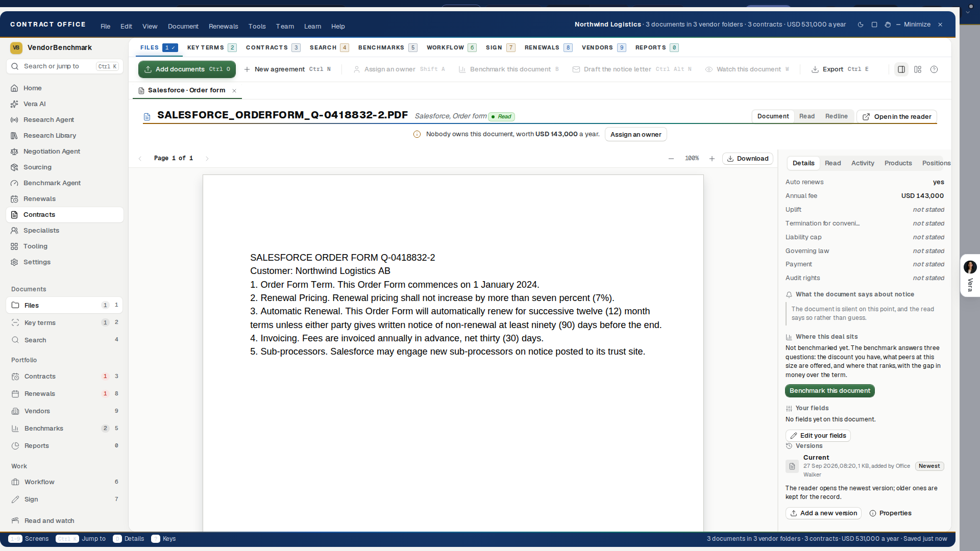The width and height of the screenshot is (980, 551).
Task: Go to Home in the sidebar
Action: (x=65, y=88)
